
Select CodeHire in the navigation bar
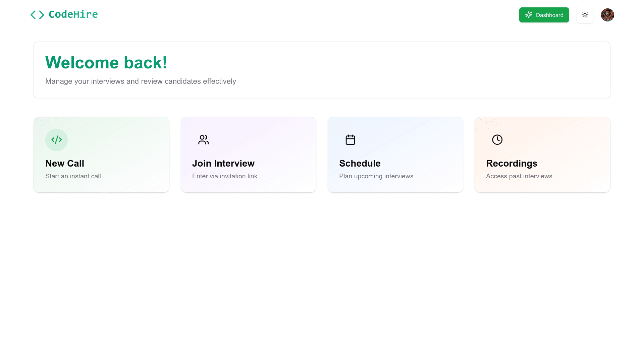point(64,15)
